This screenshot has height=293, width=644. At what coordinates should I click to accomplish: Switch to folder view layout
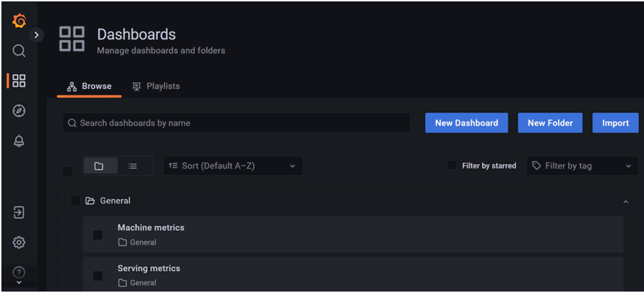click(99, 166)
